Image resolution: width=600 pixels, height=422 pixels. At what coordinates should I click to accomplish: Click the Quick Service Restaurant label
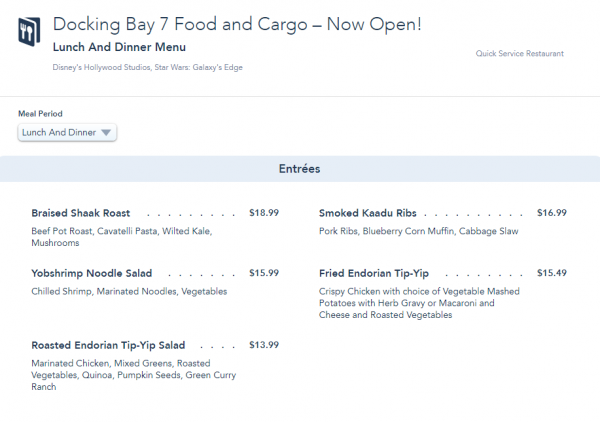tap(519, 54)
